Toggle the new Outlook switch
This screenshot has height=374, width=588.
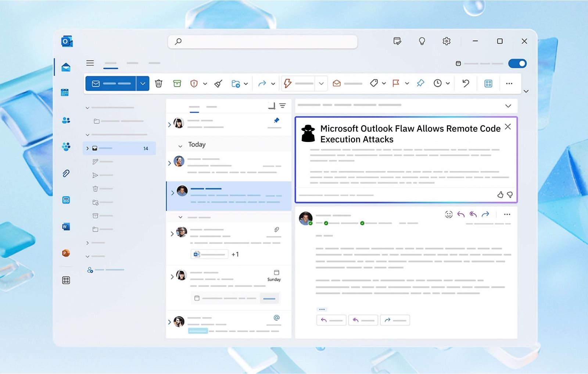tap(517, 63)
